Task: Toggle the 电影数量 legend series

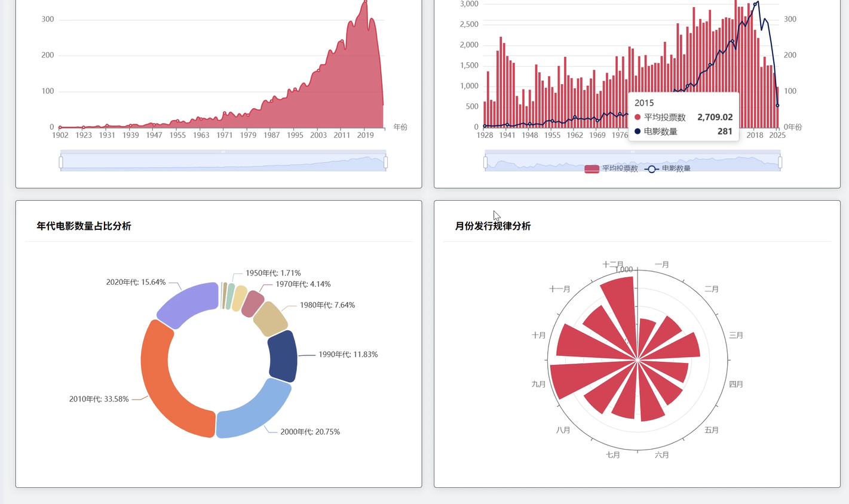Action: coord(668,169)
